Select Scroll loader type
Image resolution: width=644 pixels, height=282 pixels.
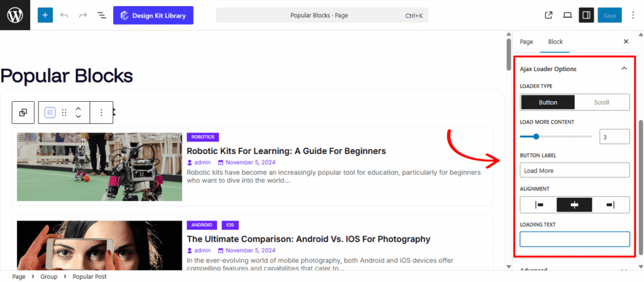tap(602, 102)
